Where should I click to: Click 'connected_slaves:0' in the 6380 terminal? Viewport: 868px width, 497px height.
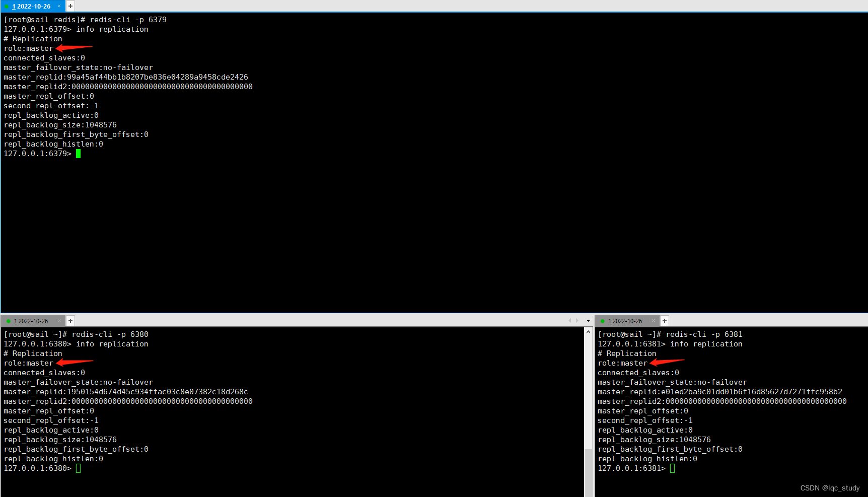(44, 373)
